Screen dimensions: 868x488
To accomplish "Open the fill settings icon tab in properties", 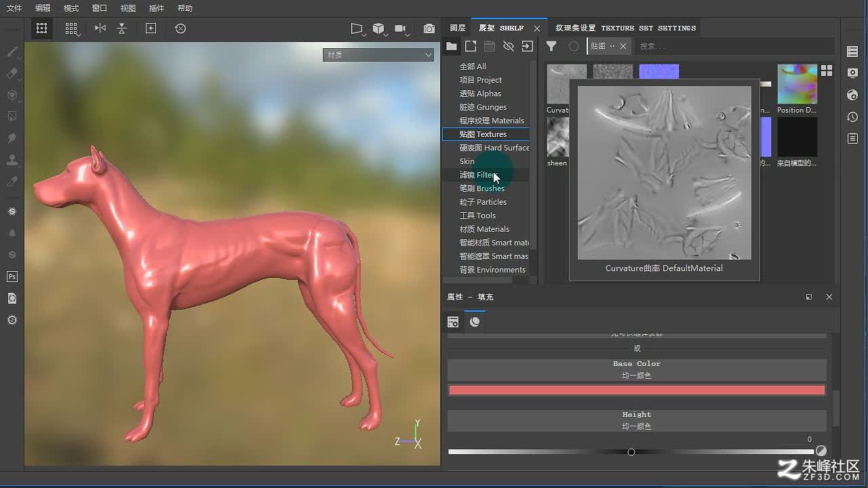I will (453, 322).
